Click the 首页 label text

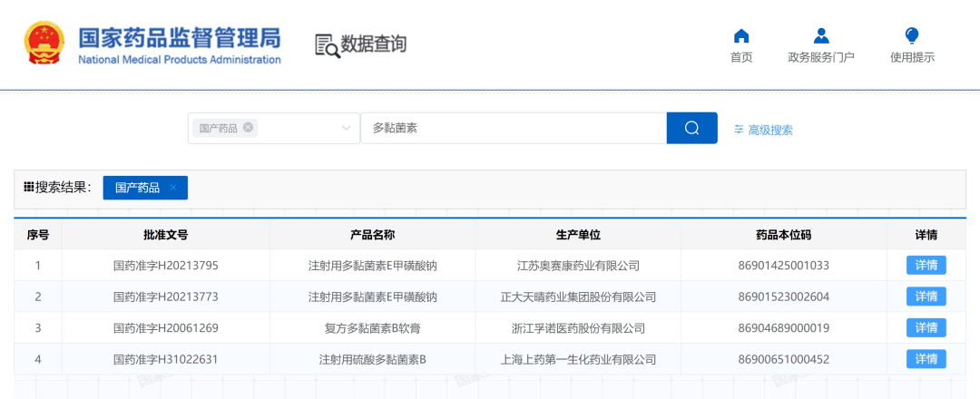pos(741,57)
